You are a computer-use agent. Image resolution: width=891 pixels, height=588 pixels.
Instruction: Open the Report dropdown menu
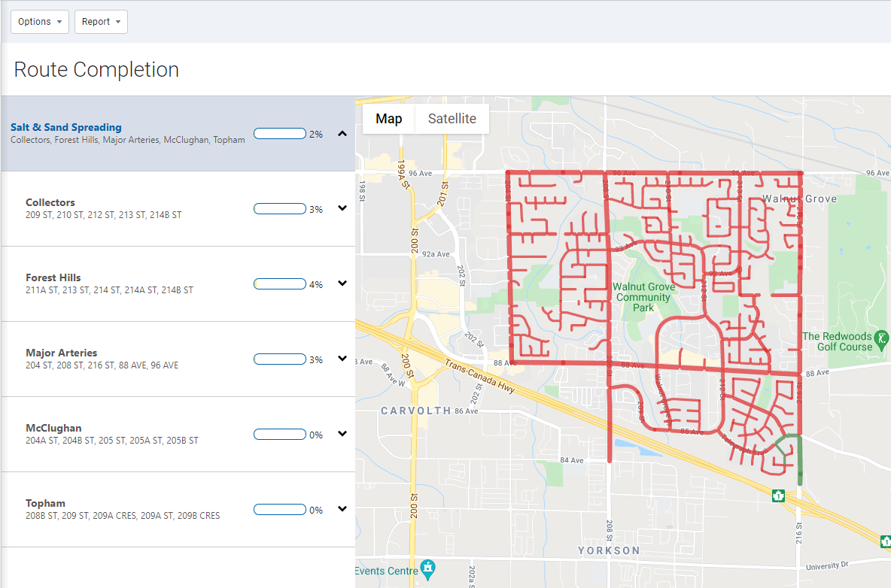click(101, 22)
